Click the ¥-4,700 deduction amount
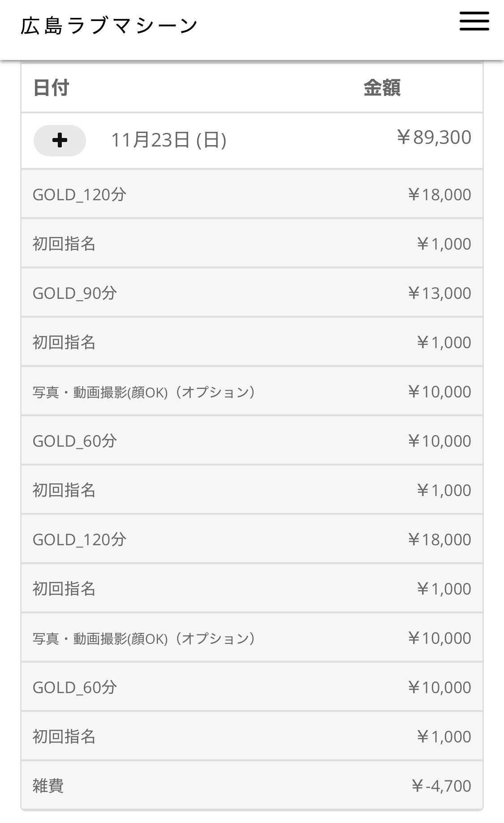Screen dimensions: 504x823 coord(441,786)
